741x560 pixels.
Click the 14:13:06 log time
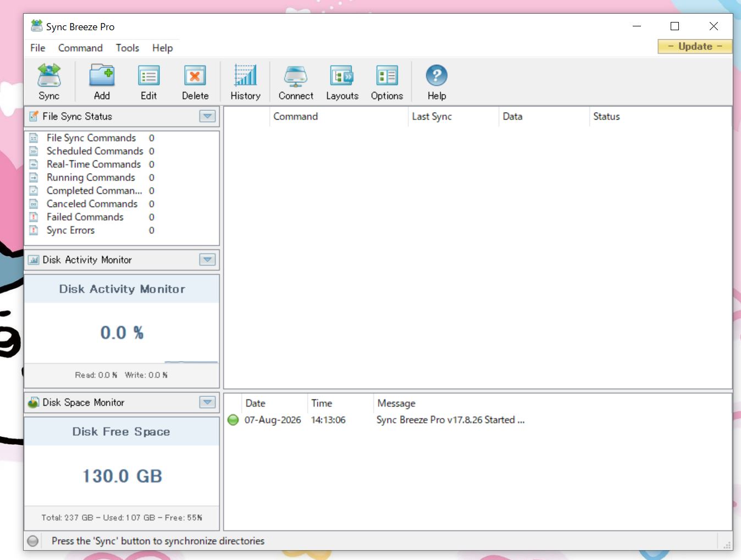[x=328, y=420]
